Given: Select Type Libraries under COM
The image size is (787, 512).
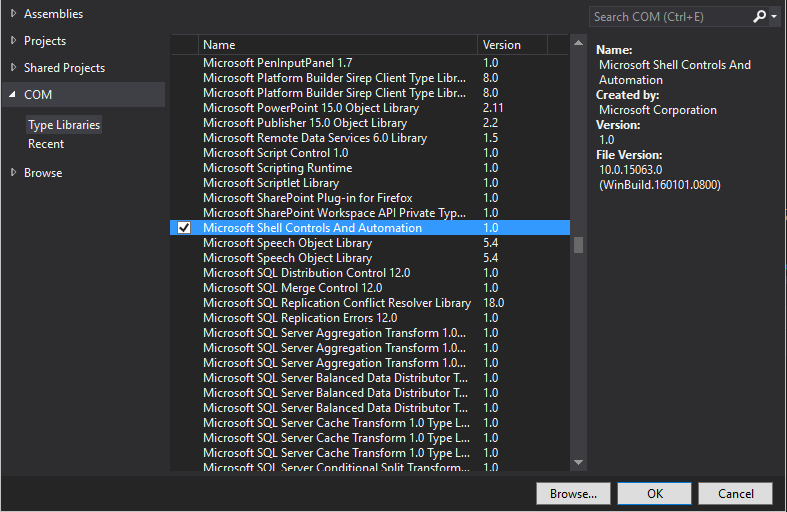Looking at the screenshot, I should [x=64, y=124].
